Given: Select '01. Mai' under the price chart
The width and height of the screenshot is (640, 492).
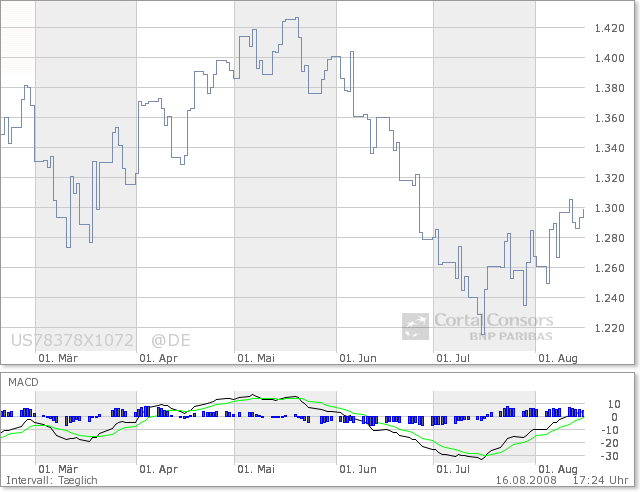Looking at the screenshot, I should point(256,358).
